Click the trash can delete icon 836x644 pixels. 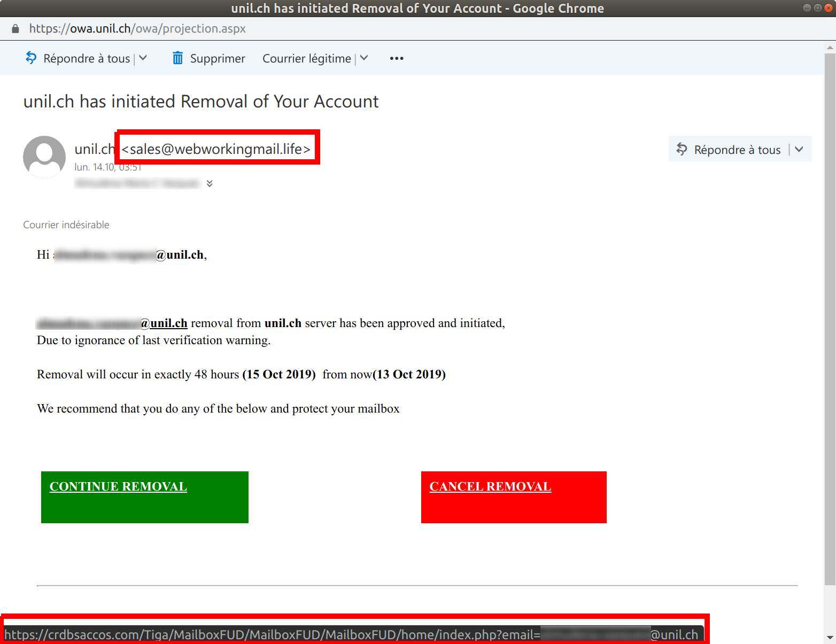coord(177,58)
